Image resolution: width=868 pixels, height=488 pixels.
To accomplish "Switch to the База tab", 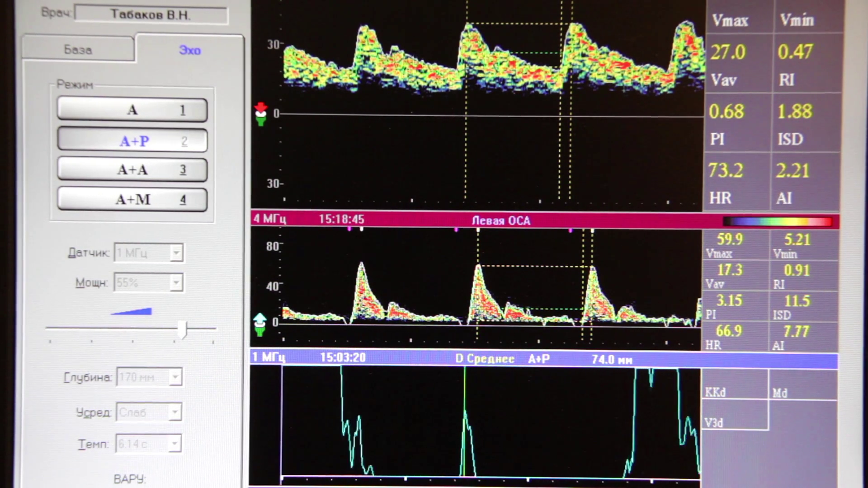I will (x=78, y=49).
